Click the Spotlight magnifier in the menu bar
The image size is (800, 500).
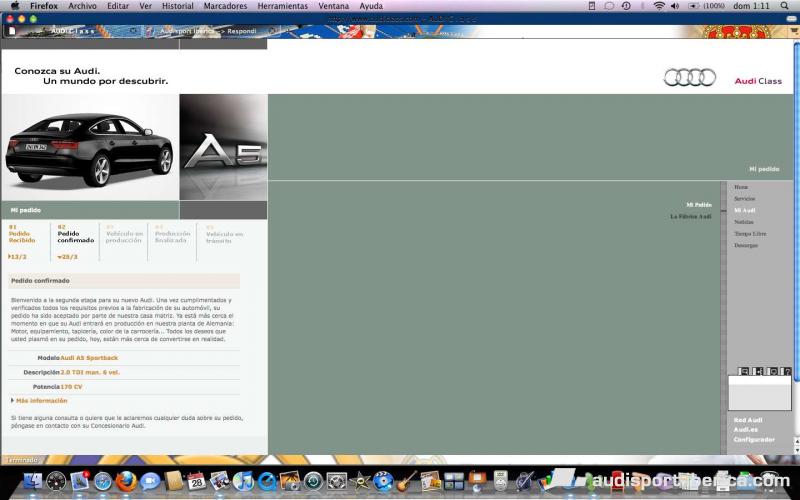coord(784,6)
